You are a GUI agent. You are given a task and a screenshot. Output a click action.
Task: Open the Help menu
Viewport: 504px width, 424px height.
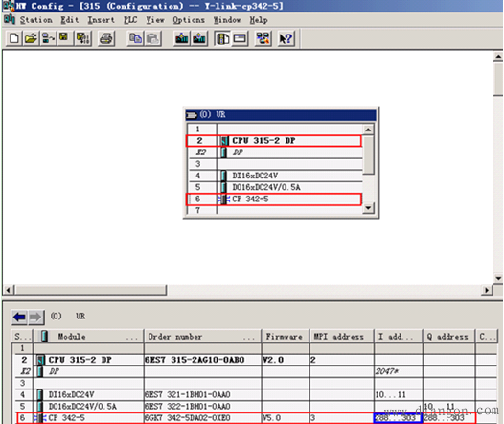[259, 20]
